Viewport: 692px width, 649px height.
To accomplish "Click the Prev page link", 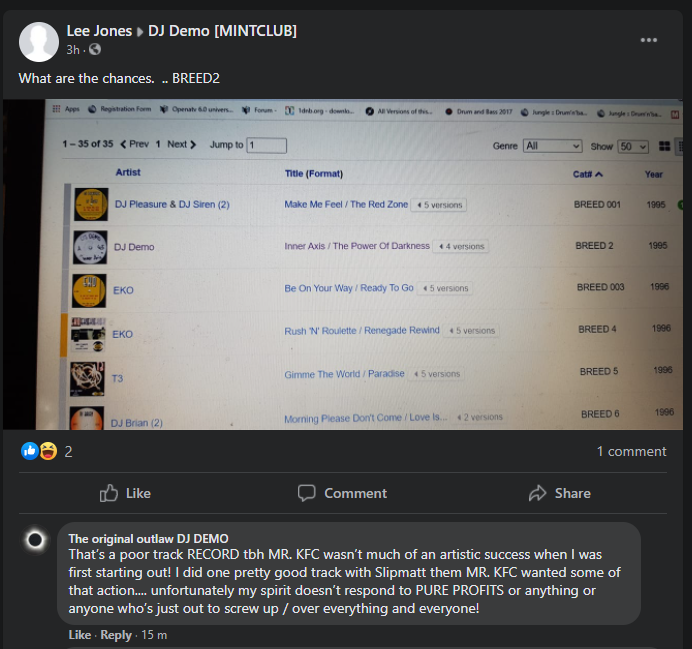I will [135, 144].
